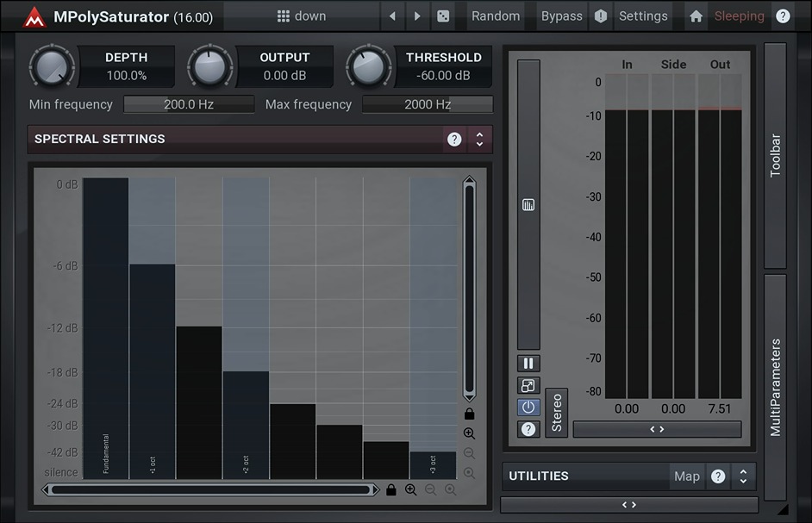
Task: Open the down preset dropdown
Action: coord(301,16)
